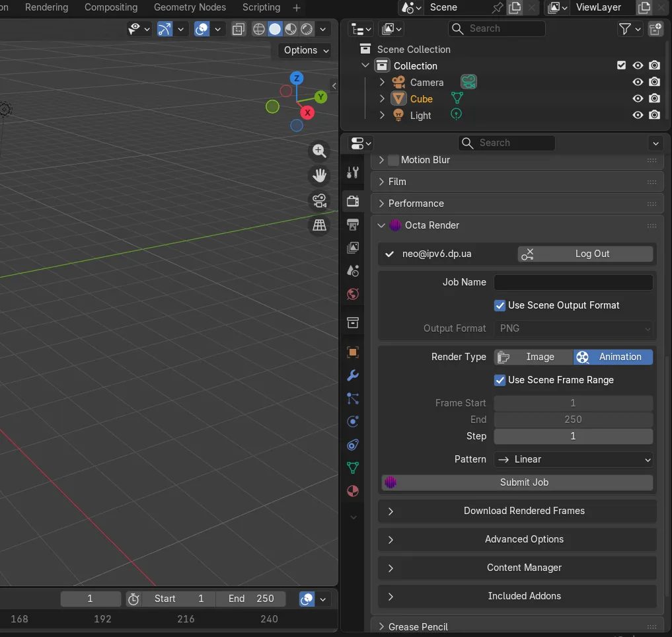Expand the Advanced Options section
The width and height of the screenshot is (672, 637).
tap(517, 539)
